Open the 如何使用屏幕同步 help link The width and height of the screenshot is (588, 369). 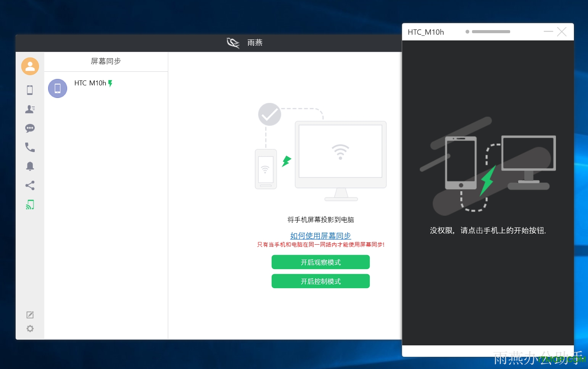pyautogui.click(x=321, y=236)
